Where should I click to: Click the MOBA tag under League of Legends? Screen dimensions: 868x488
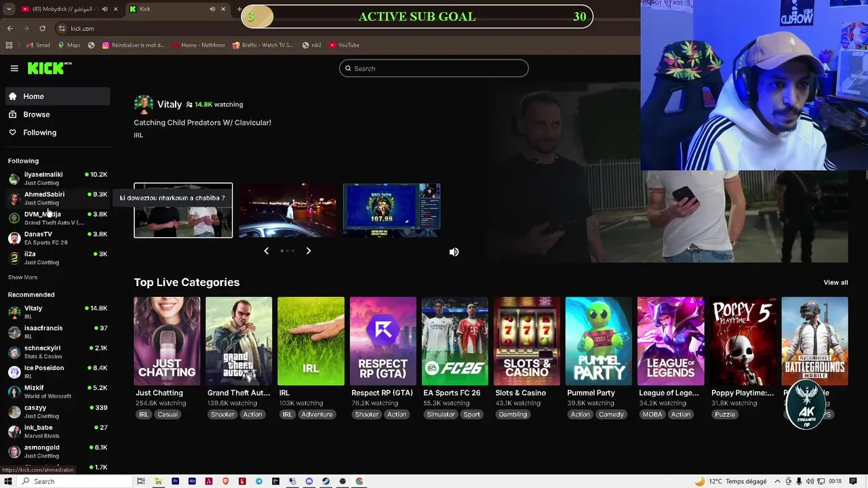pos(652,414)
